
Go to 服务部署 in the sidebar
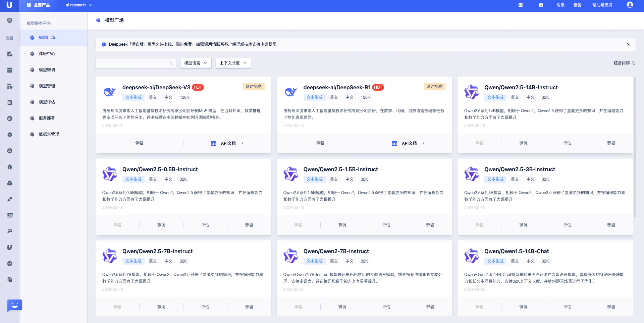[x=47, y=118]
